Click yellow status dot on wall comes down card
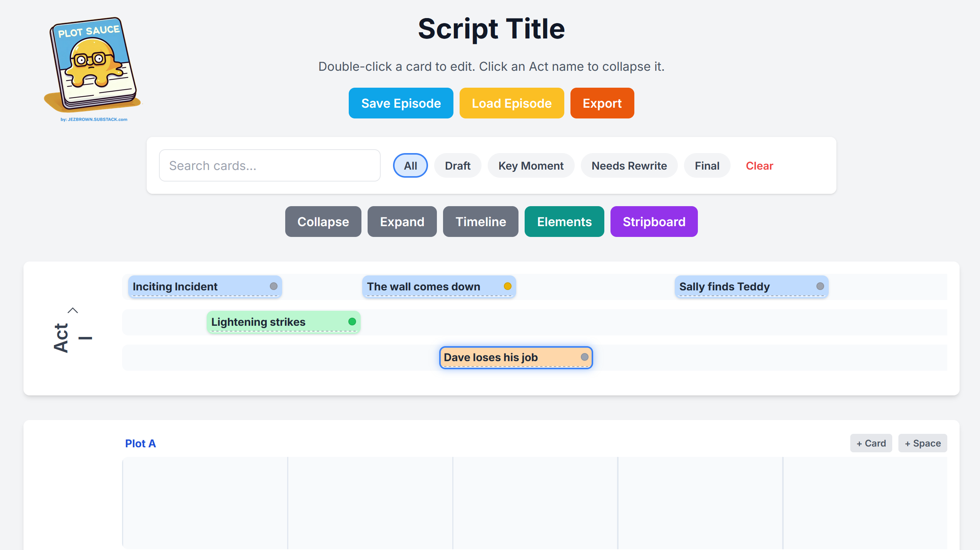The width and height of the screenshot is (980, 550). pos(507,286)
